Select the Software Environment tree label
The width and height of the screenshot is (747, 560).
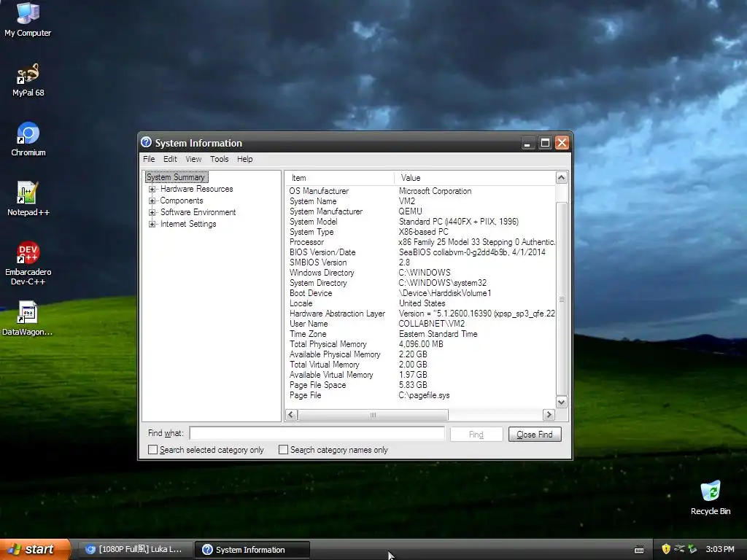(x=198, y=212)
